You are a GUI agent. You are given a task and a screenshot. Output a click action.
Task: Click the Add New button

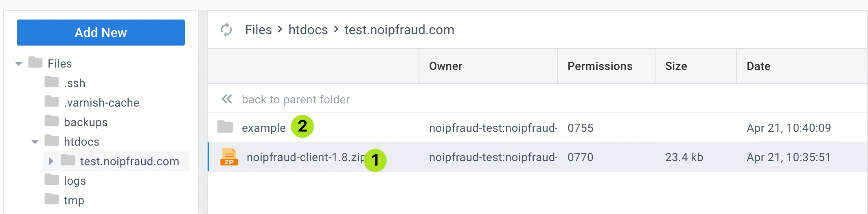(x=101, y=33)
